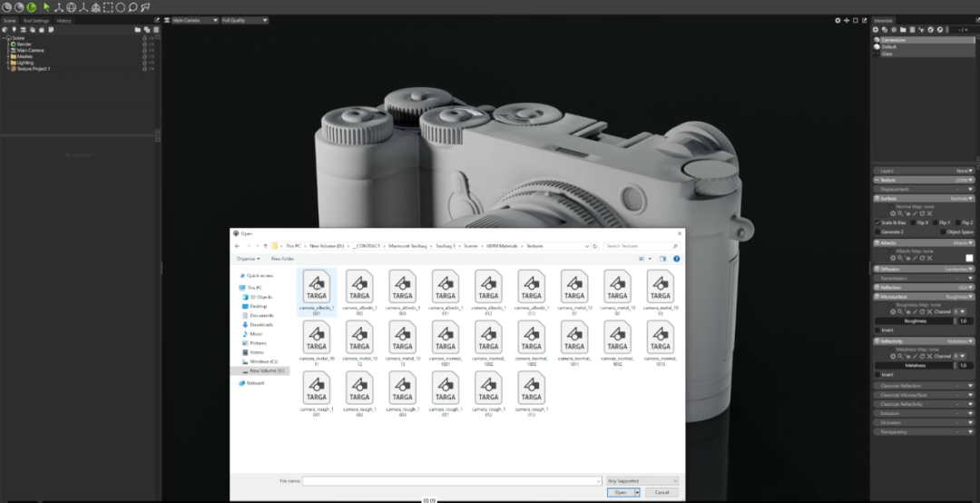Activate the globe rotate tool
Viewport: 980px width, 503px height.
tap(72, 7)
